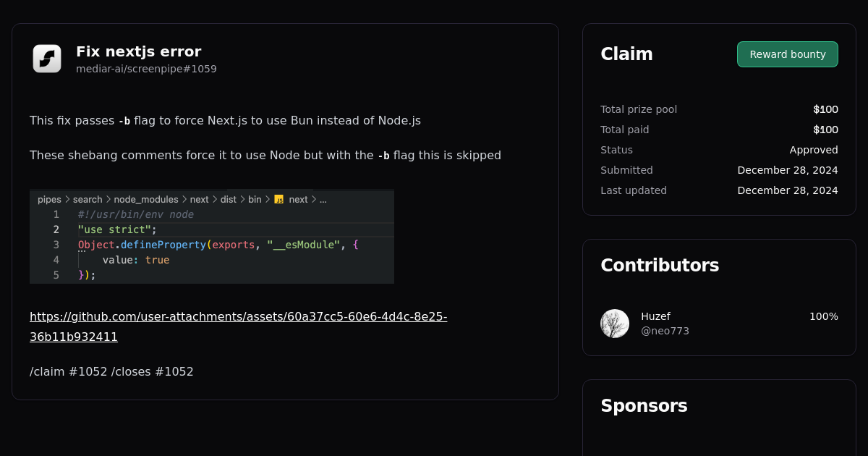Click the chevron after "bin" in the breadcrumb
Screen dimensions: 868x456
tap(268, 199)
